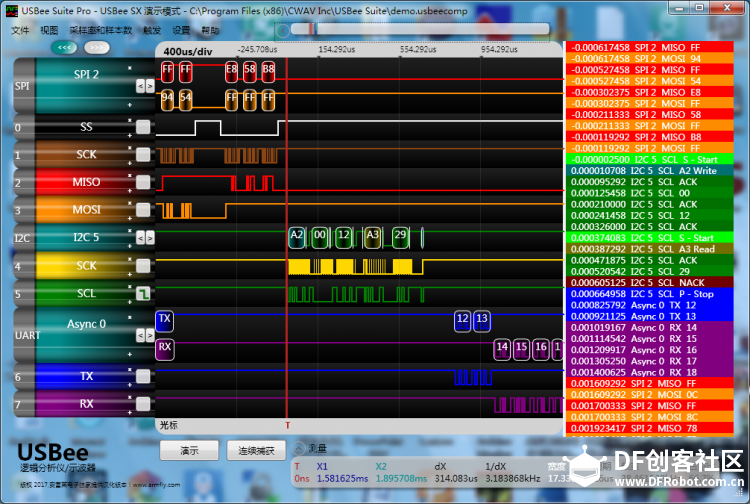This screenshot has height=504, width=750.
Task: Click the x mark on the TX channel row
Action: click(x=130, y=369)
